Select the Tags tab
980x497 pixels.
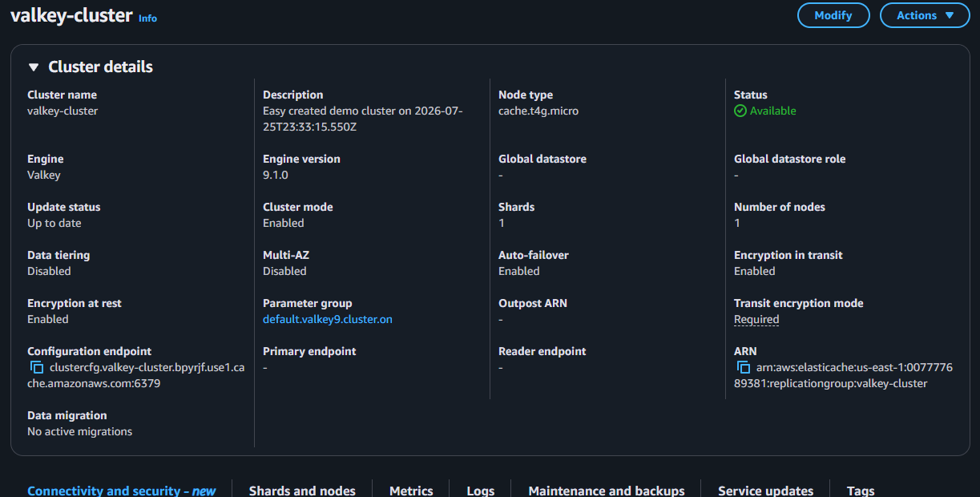861,491
